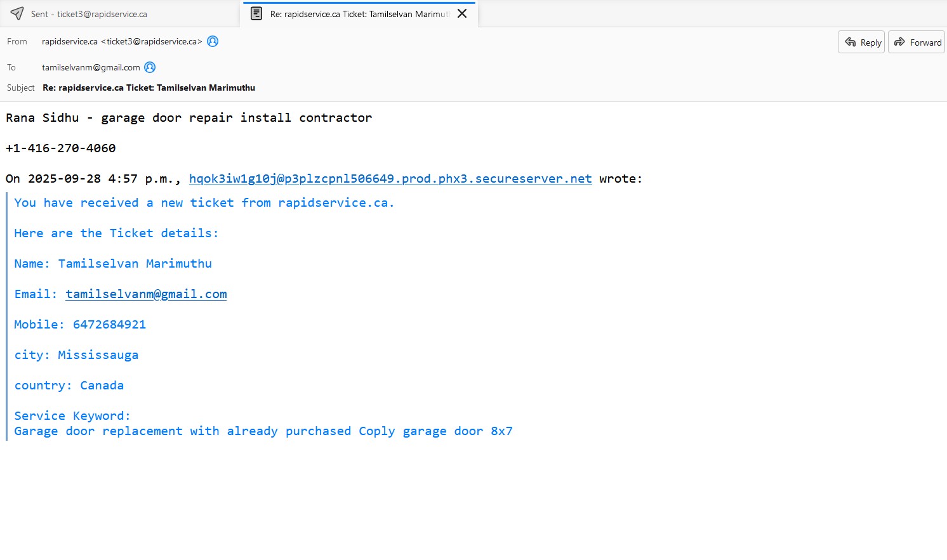Close the Re: rapidservice.ca Ticket tab

pyautogui.click(x=462, y=13)
